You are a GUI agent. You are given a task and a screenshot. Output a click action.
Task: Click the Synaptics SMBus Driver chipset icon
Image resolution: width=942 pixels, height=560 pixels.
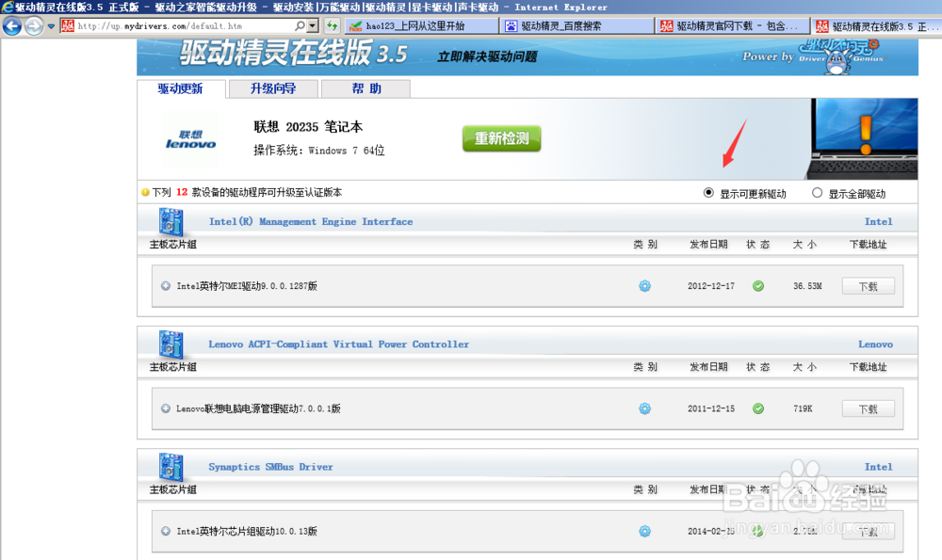[x=171, y=467]
